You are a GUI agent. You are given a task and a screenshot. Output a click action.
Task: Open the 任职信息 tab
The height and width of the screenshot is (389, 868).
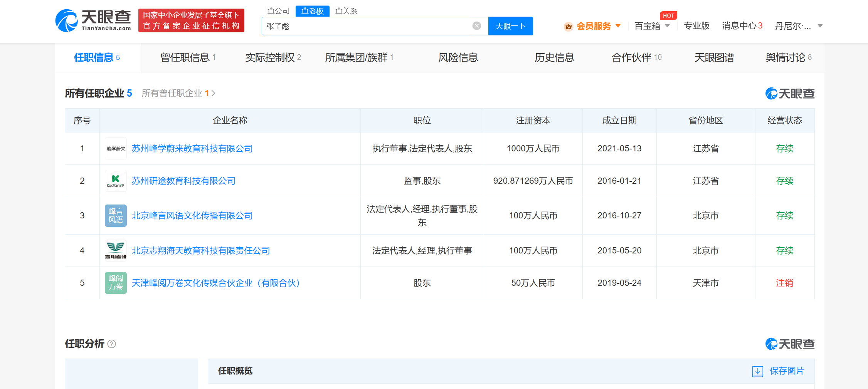[97, 58]
